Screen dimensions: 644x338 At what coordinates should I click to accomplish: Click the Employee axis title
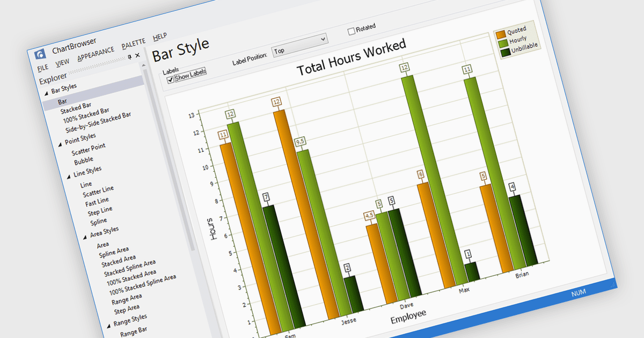click(408, 315)
